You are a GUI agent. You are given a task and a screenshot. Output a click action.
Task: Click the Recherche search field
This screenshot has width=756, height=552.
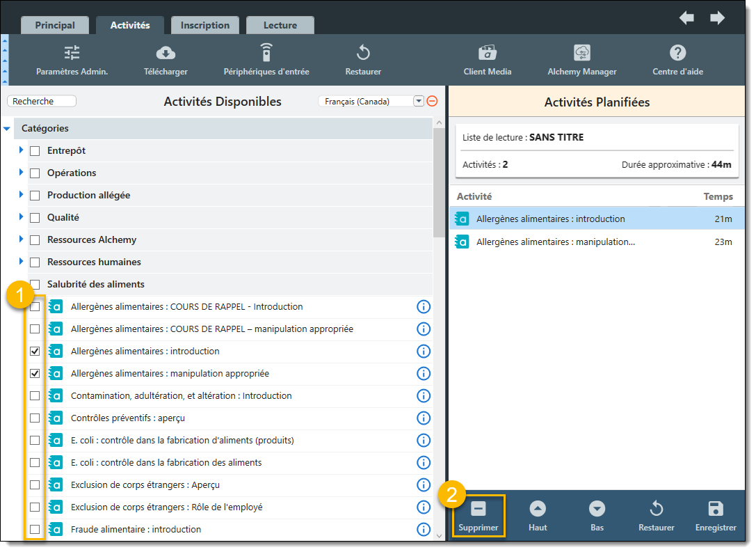42,102
